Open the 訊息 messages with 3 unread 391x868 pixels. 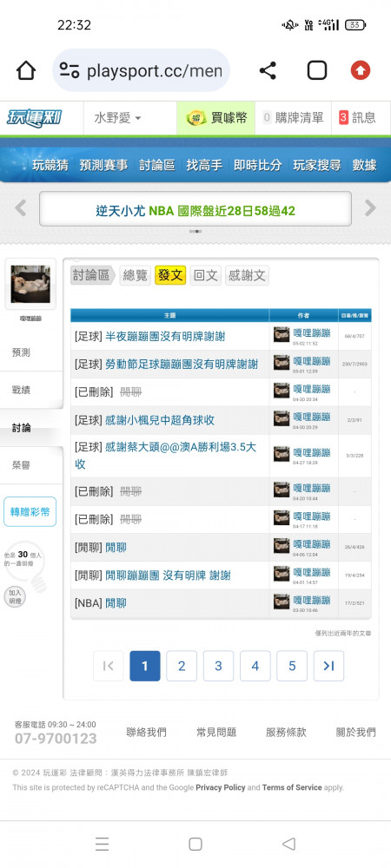[357, 118]
